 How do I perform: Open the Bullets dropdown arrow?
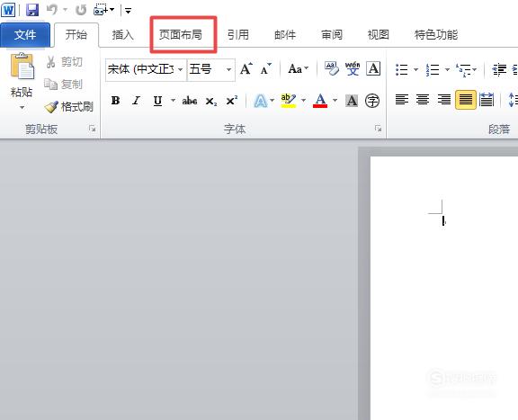coord(415,70)
